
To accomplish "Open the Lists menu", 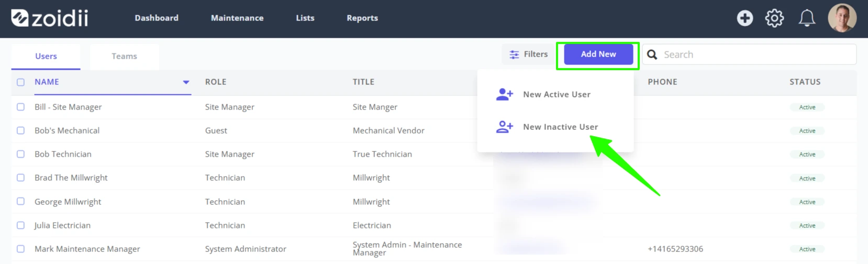I will click(x=305, y=18).
